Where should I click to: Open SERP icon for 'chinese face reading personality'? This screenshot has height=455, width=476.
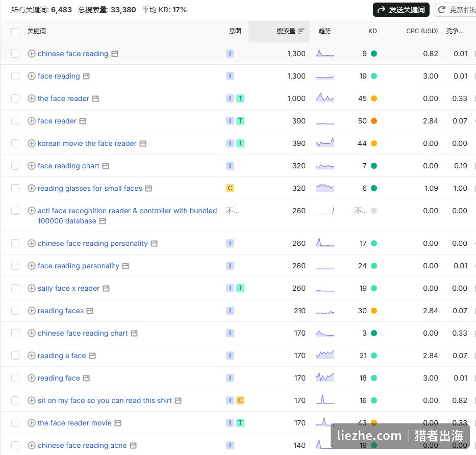tap(154, 244)
